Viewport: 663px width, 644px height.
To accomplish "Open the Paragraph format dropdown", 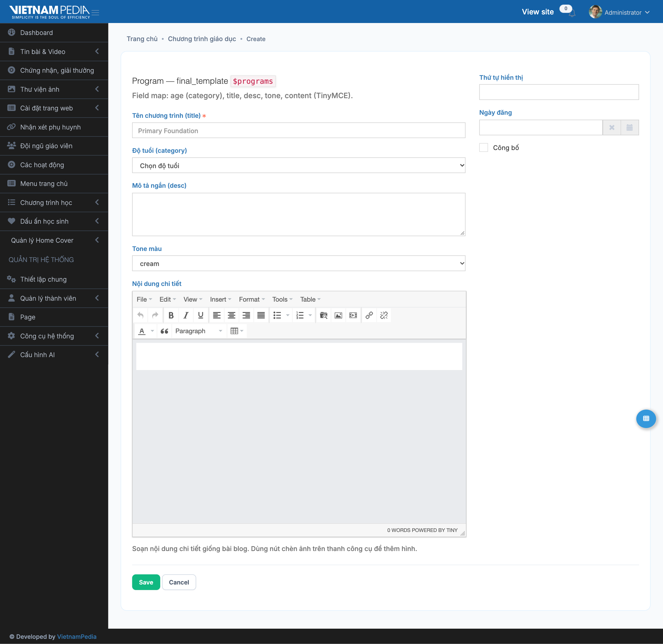I will [x=199, y=331].
